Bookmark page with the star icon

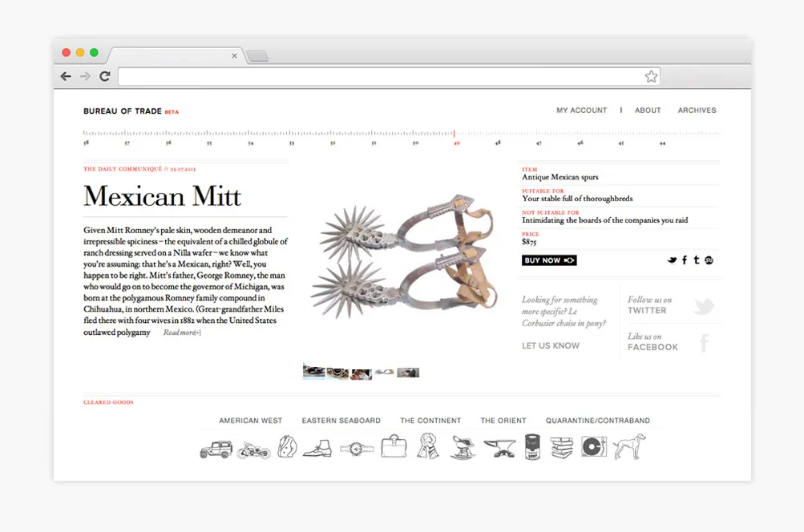tap(651, 76)
